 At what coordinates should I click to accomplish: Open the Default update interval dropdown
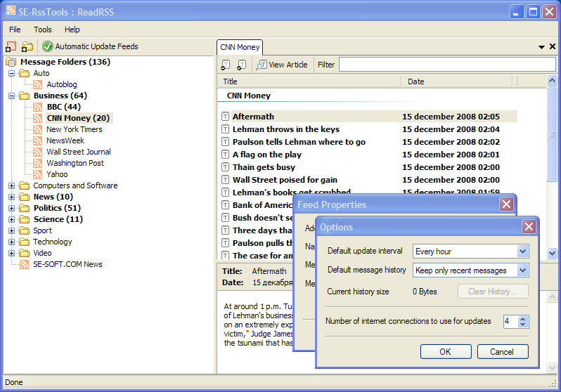click(x=523, y=251)
